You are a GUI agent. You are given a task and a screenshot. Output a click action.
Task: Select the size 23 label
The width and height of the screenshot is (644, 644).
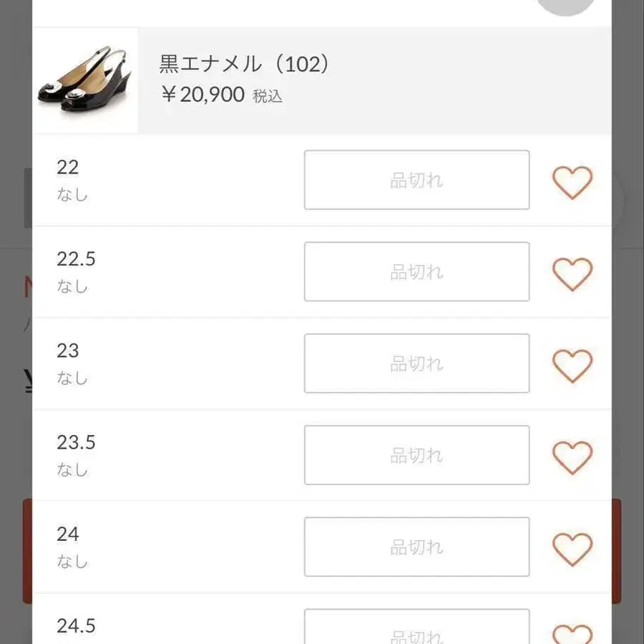click(67, 351)
